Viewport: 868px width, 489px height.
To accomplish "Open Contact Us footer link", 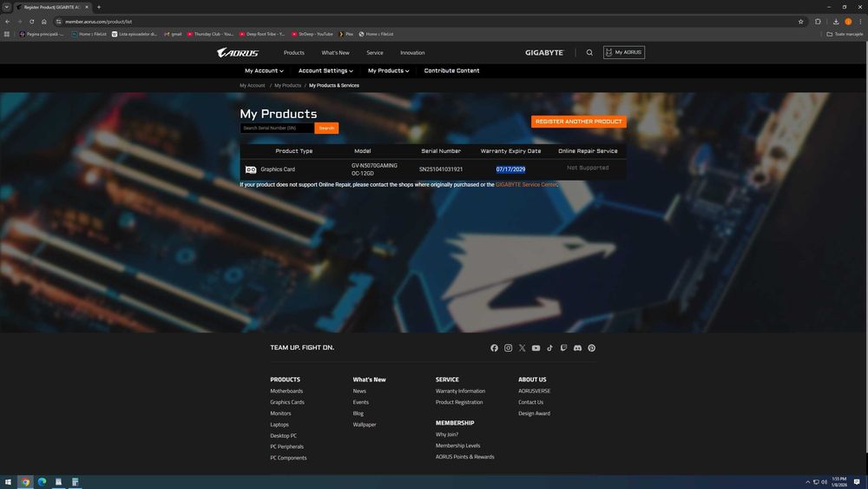I will [x=531, y=402].
